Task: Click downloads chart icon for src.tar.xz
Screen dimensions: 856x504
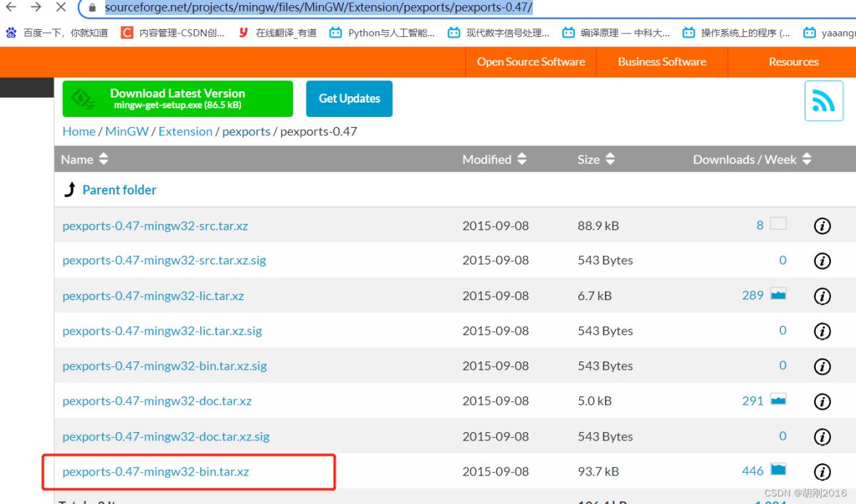Action: (x=778, y=224)
